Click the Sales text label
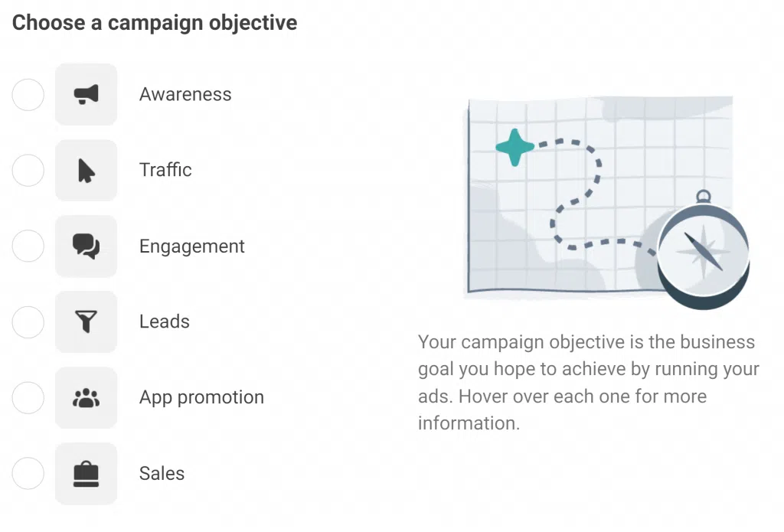Screen dimensions: 784x532 (x=162, y=474)
